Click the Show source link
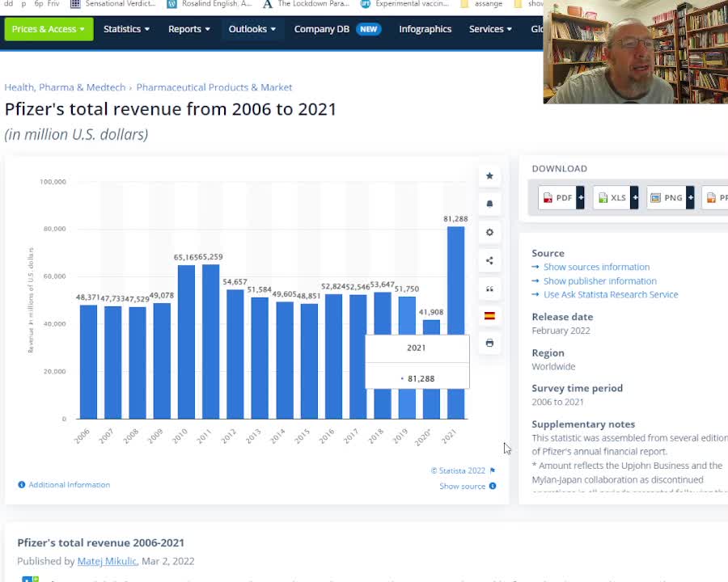The height and width of the screenshot is (582, 728). [x=463, y=486]
